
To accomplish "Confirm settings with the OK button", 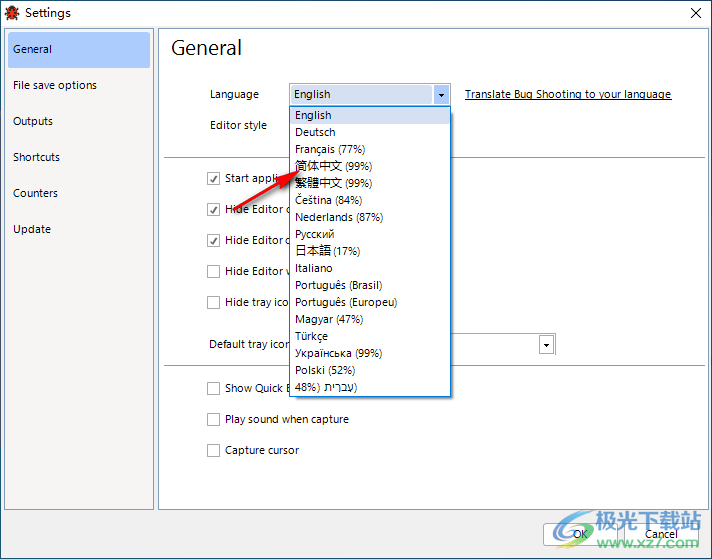I will [580, 534].
